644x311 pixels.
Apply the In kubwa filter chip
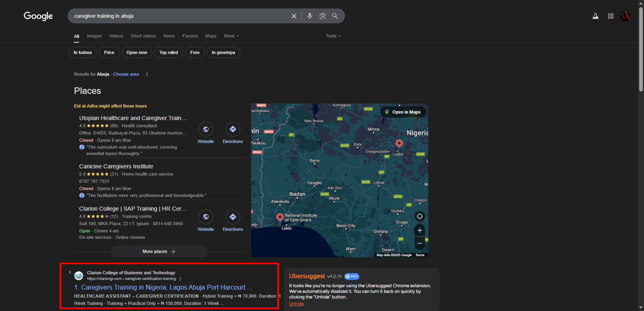click(x=83, y=52)
